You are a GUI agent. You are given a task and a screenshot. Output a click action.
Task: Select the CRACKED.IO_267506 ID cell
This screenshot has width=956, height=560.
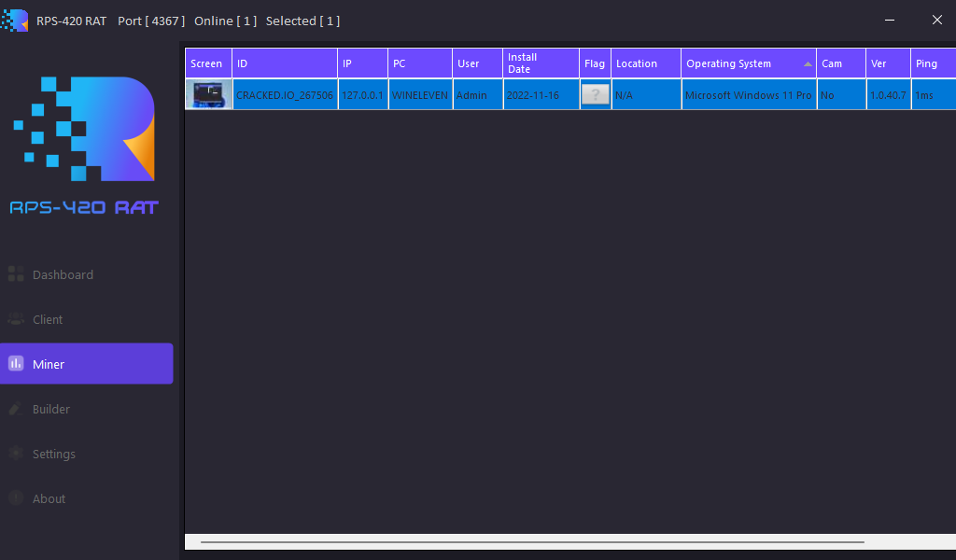click(x=285, y=95)
